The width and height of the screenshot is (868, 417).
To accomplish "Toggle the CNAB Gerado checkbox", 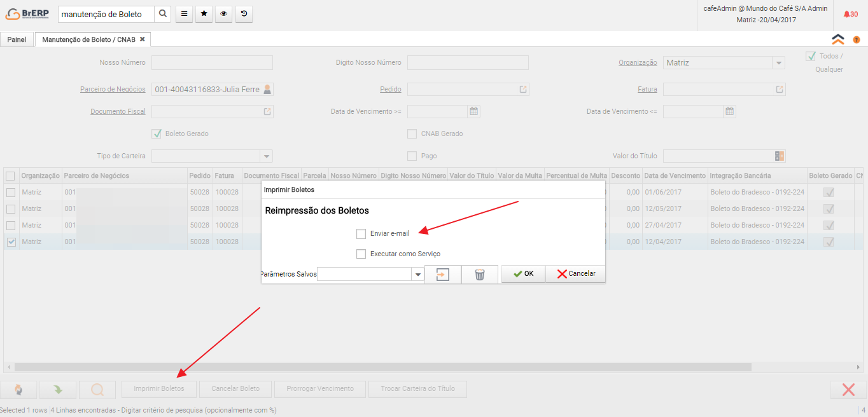I will pyautogui.click(x=412, y=133).
